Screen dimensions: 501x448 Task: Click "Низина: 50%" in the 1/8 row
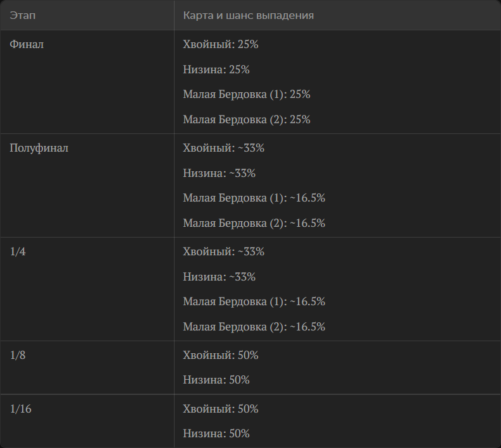point(216,380)
